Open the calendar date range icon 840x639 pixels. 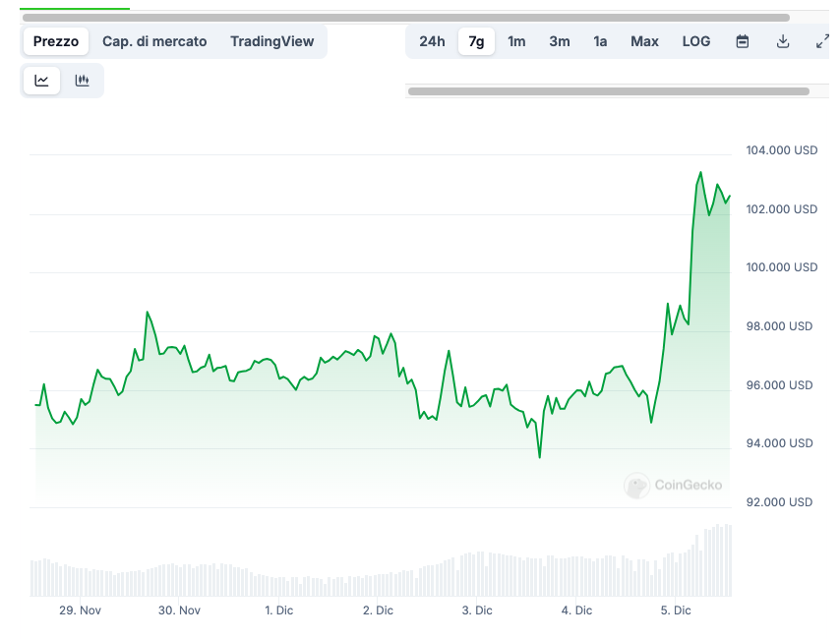(742, 41)
